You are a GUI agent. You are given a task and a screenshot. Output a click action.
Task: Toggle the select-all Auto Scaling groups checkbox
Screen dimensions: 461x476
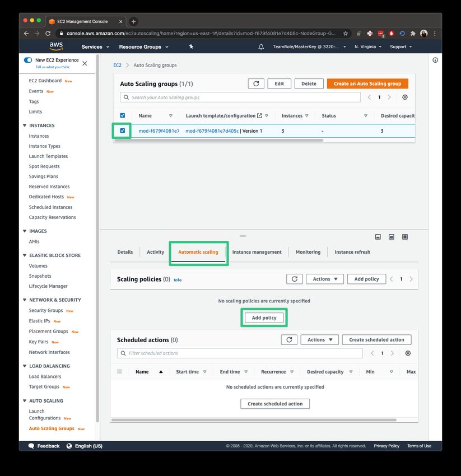[122, 115]
